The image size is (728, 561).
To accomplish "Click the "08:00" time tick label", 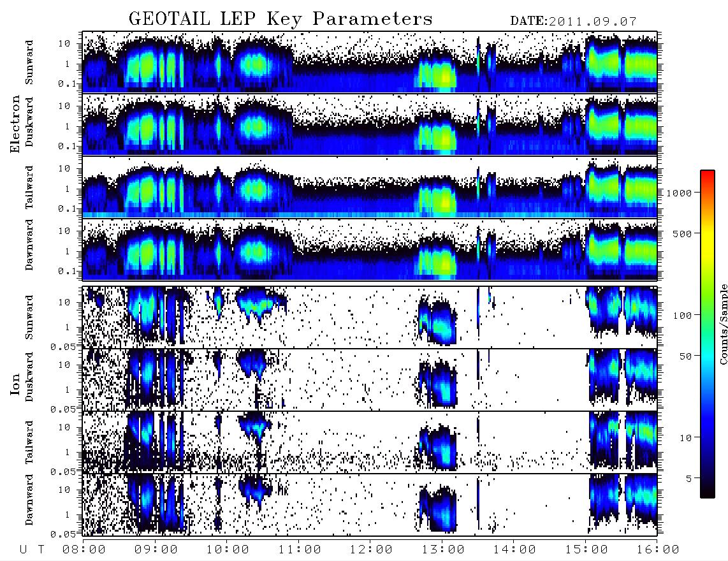I will (x=84, y=550).
